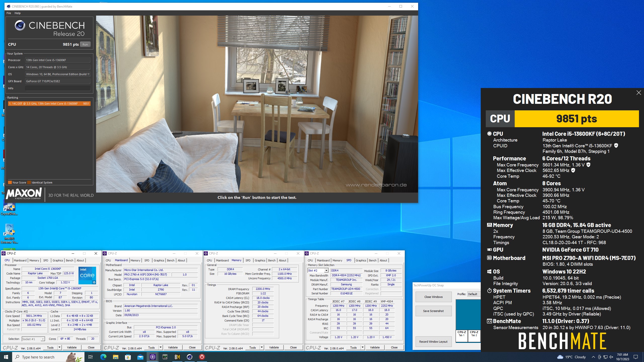Click Close Windows in OC Snap

pyautogui.click(x=433, y=297)
